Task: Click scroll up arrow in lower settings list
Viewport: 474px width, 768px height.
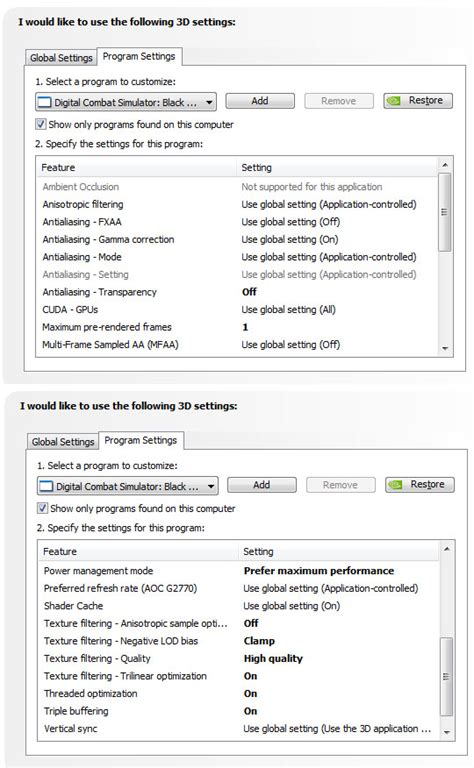Action: 447,549
